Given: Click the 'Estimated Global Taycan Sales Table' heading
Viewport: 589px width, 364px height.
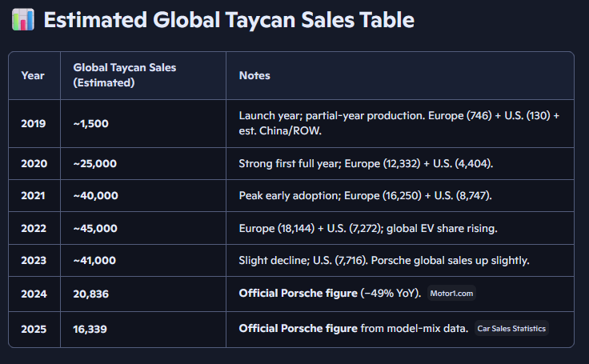Looking at the screenshot, I should click(229, 19).
